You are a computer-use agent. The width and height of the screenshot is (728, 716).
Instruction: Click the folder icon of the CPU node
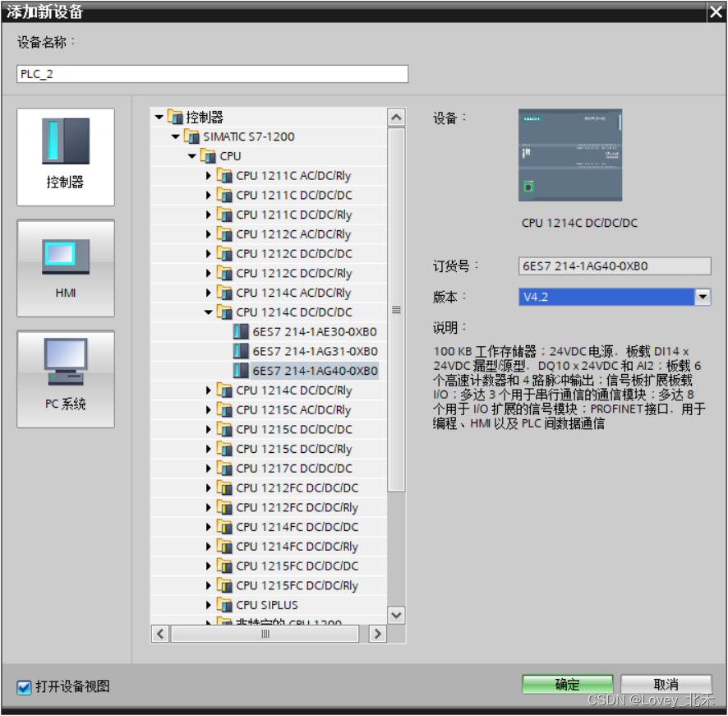208,156
